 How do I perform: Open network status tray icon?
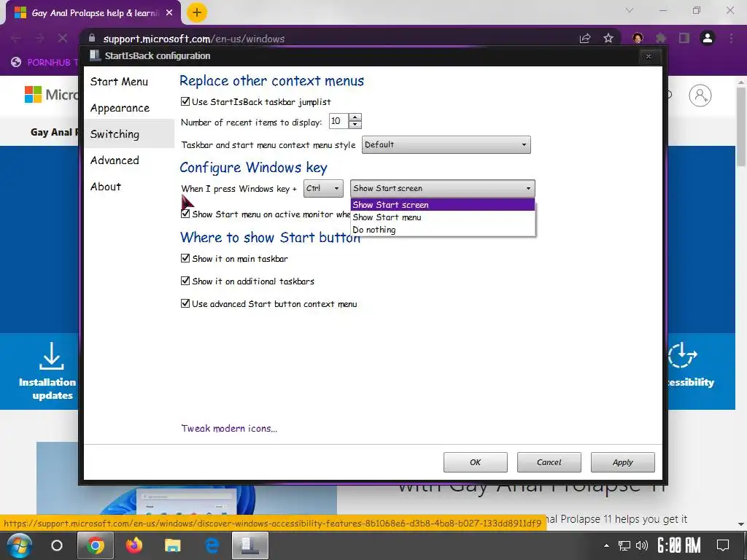[624, 545]
